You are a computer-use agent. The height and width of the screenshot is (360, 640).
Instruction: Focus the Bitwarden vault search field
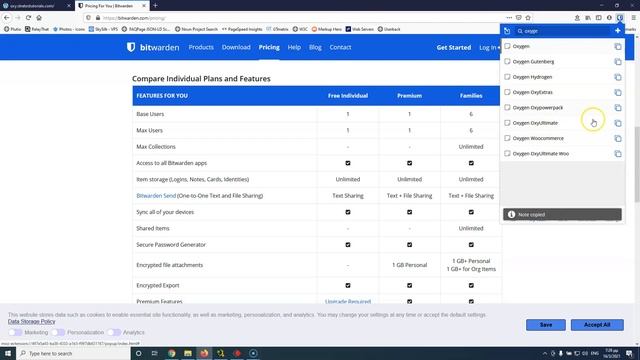[x=562, y=31]
